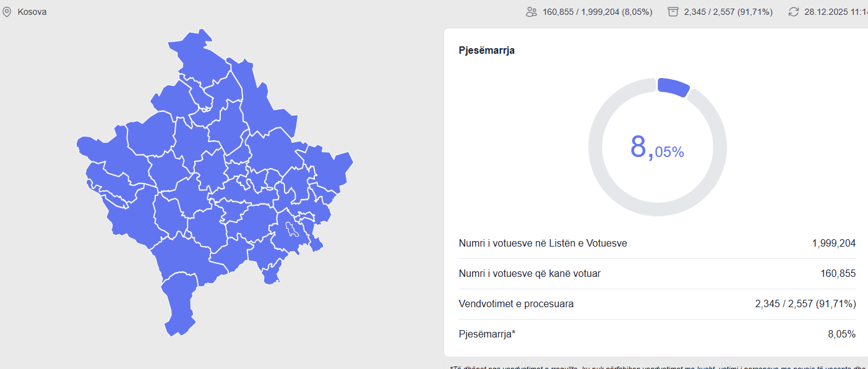Screen dimensions: 868x369
Task: Click the large 8,05% figure inside donut
Action: tap(656, 148)
